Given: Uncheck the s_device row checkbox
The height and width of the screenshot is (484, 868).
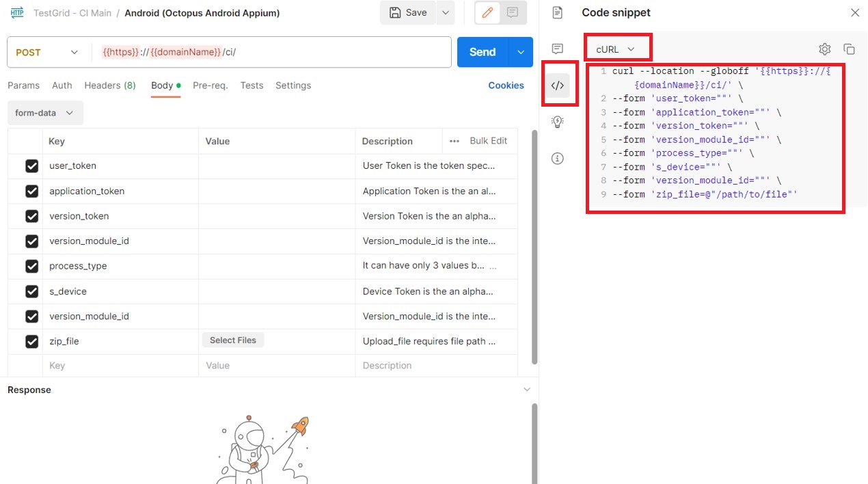Looking at the screenshot, I should coord(31,291).
